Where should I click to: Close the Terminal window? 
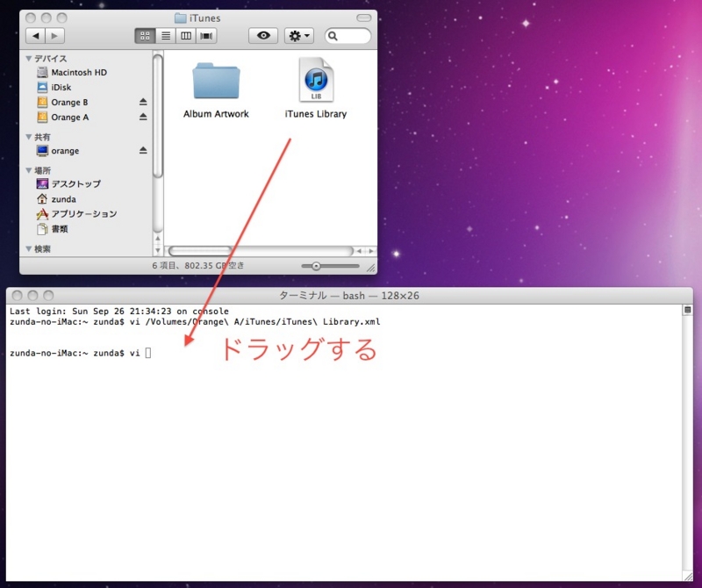(17, 296)
